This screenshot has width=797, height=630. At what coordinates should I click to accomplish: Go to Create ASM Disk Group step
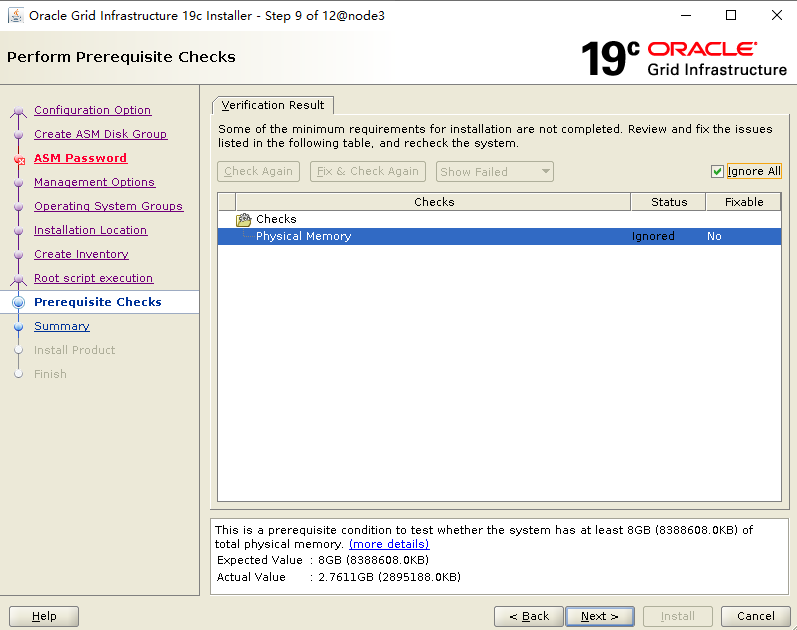tap(101, 134)
